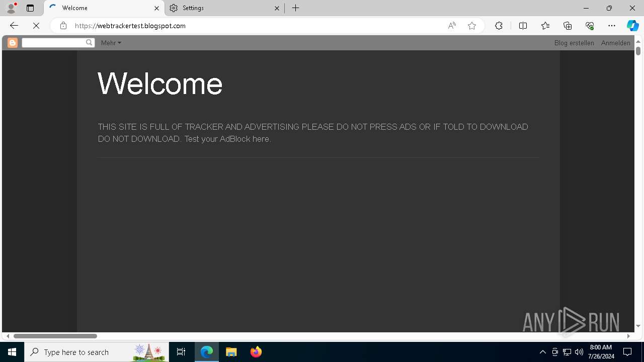Screen dimensions: 644x362
Task: Expand the Mehr dropdown
Action: [111, 43]
